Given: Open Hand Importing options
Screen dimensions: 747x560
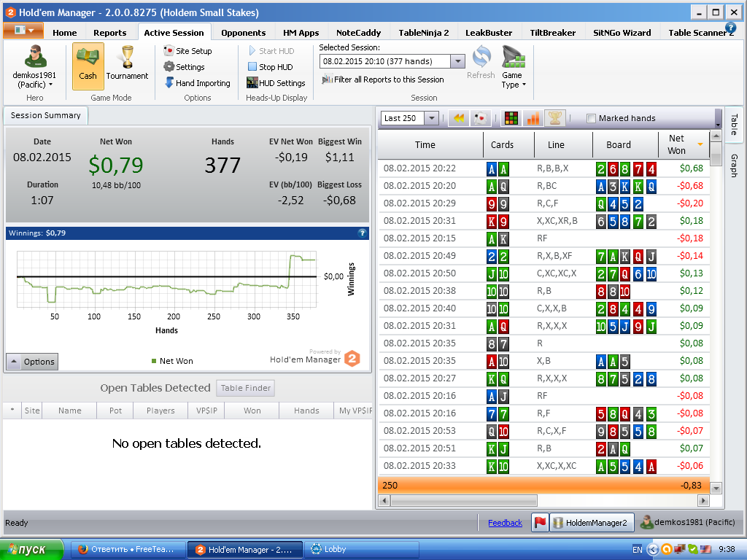Looking at the screenshot, I should pyautogui.click(x=197, y=83).
